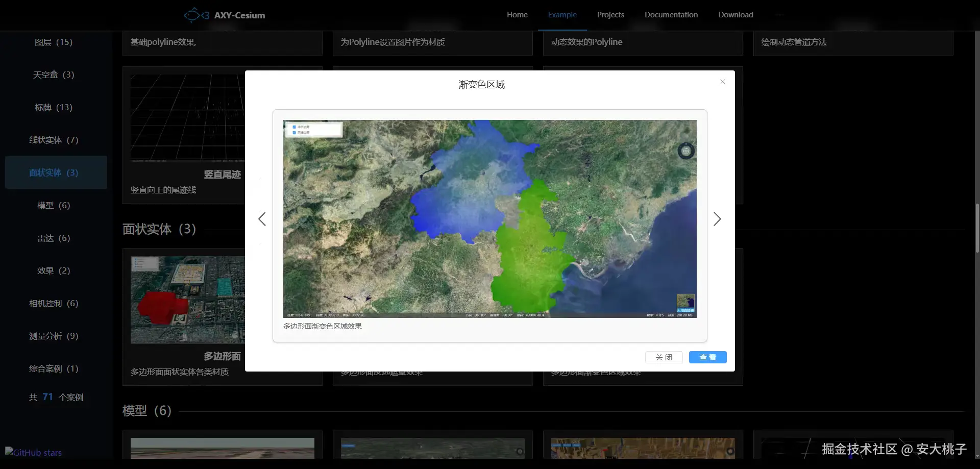Click the page vertical scrollbar
The image size is (980, 469).
pyautogui.click(x=977, y=228)
